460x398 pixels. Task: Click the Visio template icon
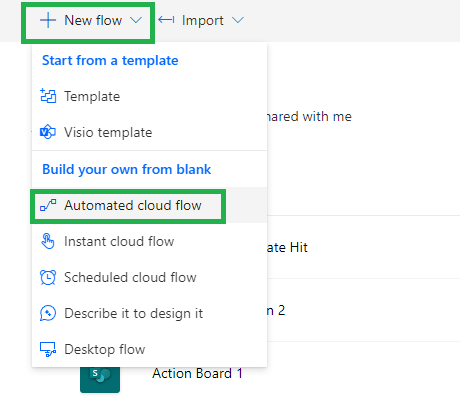[48, 132]
